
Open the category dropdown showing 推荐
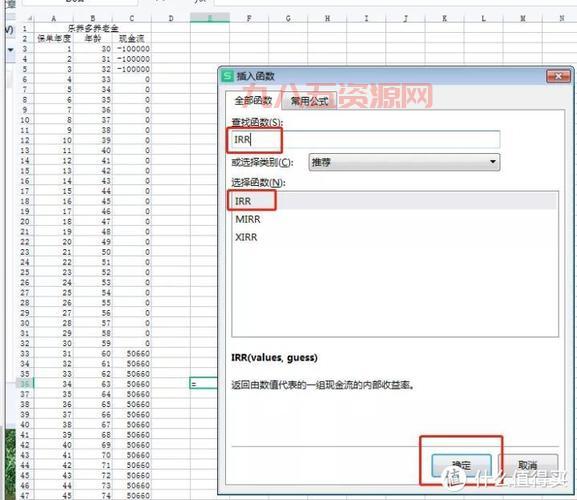404,162
